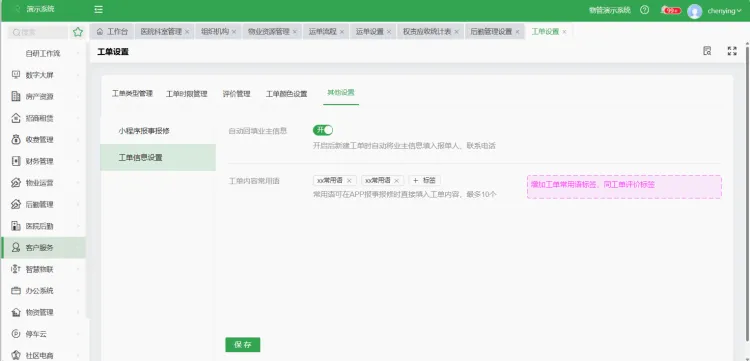The image size is (750, 361).
Task: Click the 工单内容常用语 label text
Action: coord(254,181)
